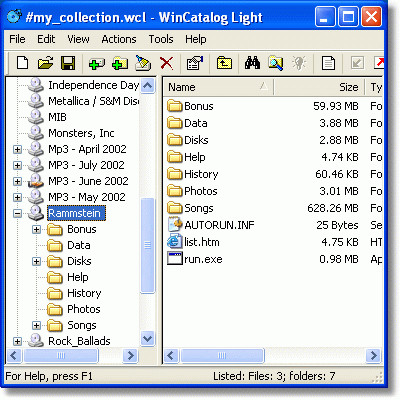This screenshot has width=400, height=400.
Task: Expand the Bonus folder in tree
Action: click(36, 229)
